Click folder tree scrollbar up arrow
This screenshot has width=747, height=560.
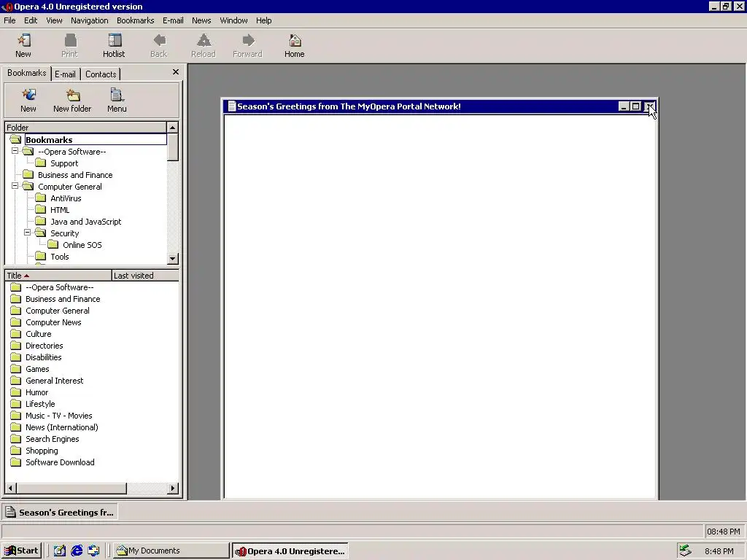pos(172,128)
